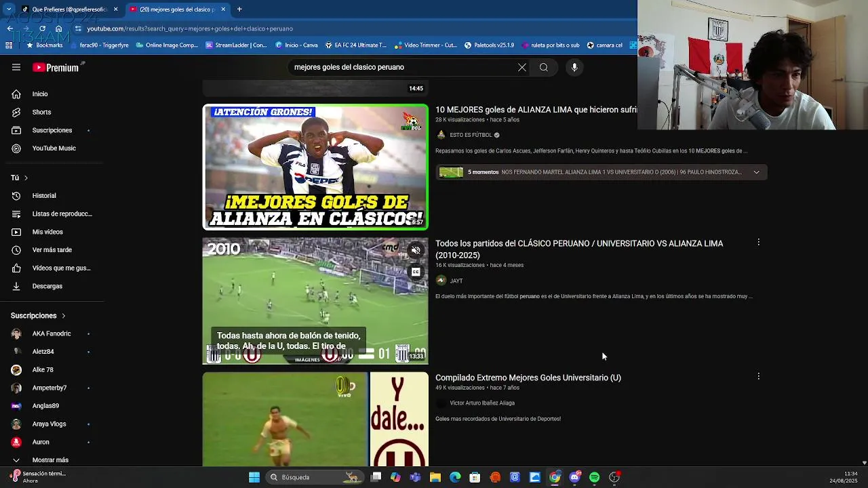This screenshot has width=868, height=488.
Task: Open 10 MEJORES goles de ALIANZA LIMA title
Action: click(x=536, y=110)
